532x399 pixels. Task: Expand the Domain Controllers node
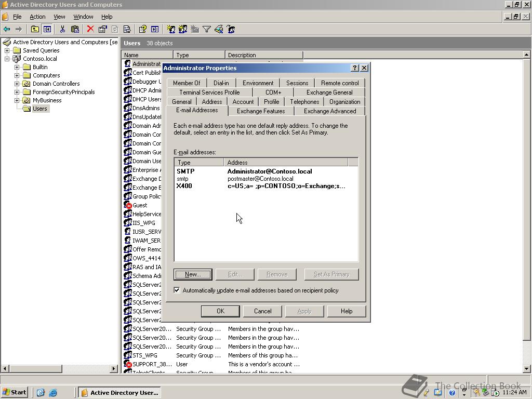point(17,84)
